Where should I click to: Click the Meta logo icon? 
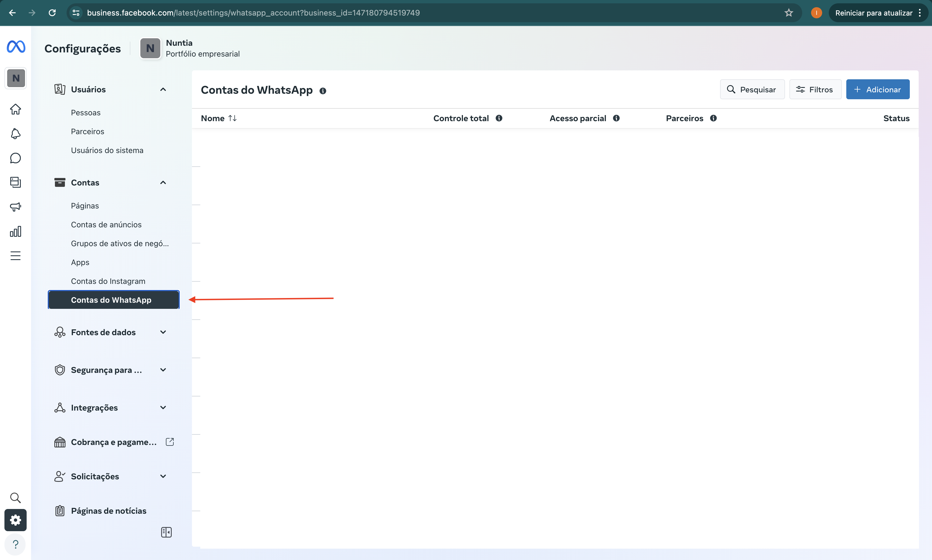[x=16, y=46]
